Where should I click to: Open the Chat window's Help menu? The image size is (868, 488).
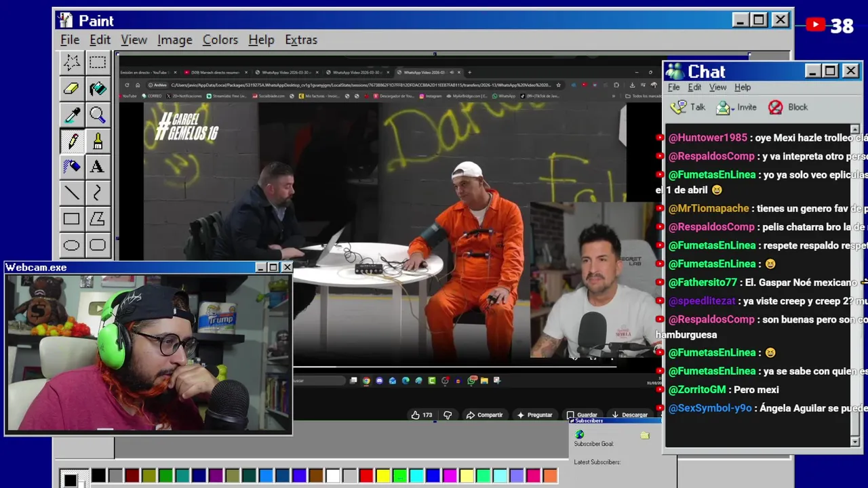[743, 87]
